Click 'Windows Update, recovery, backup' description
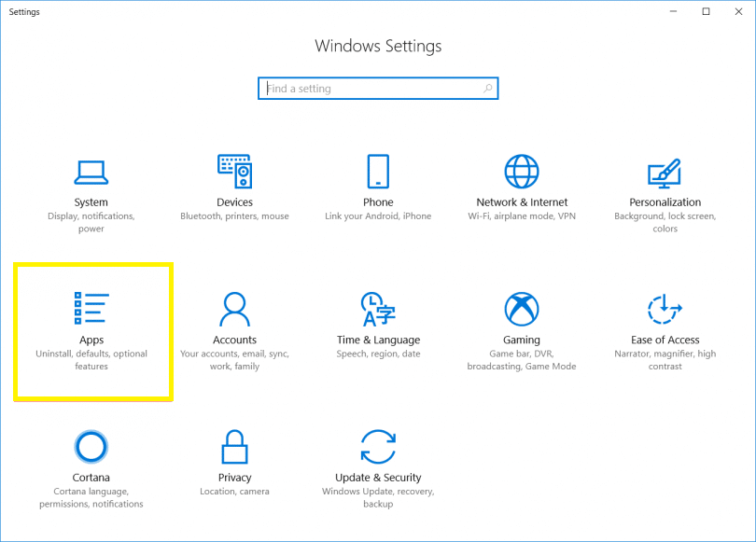 [378, 497]
